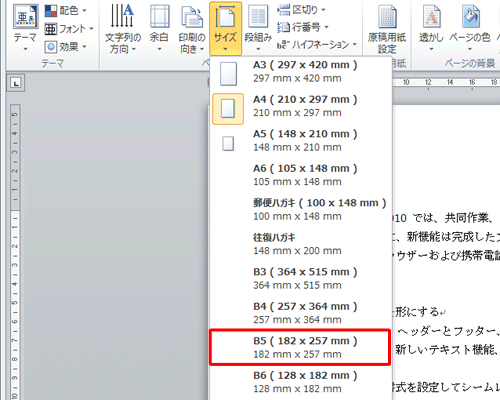Click the 印刷の向き orientation icon

pyautogui.click(x=192, y=16)
